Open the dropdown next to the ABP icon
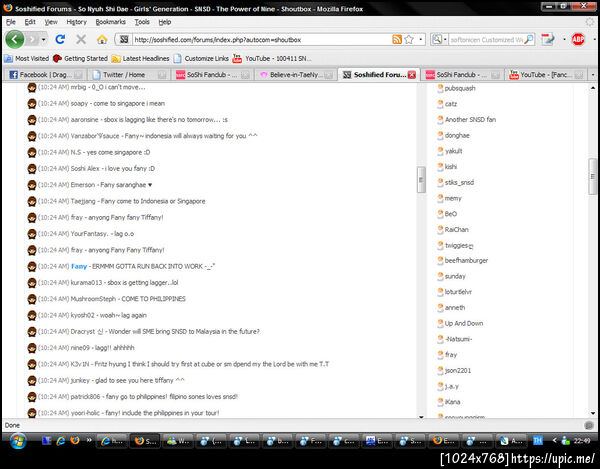Screen dimensions: 600x469 pos(594,39)
